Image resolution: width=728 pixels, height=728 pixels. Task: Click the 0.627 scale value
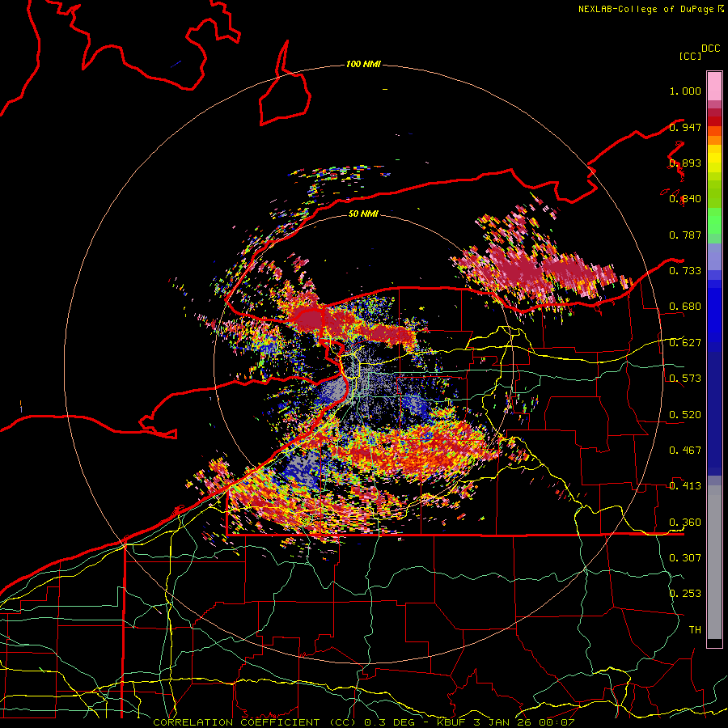click(685, 343)
